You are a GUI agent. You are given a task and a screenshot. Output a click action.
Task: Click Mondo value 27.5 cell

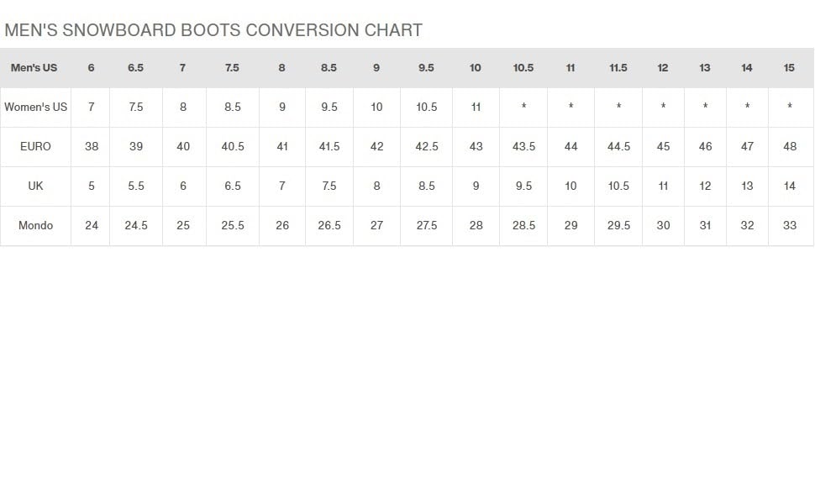pos(427,225)
